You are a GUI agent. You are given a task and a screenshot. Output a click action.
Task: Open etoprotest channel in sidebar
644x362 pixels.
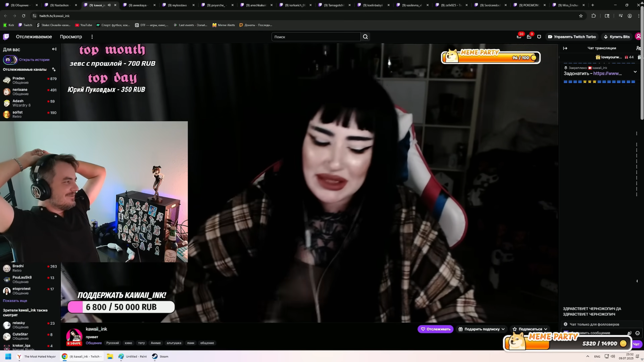click(x=30, y=291)
